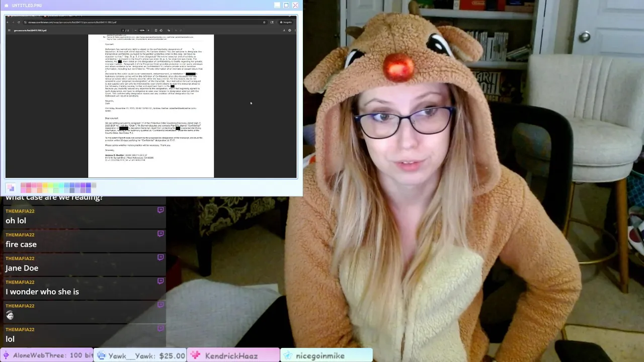Click the 'fire case' chat message
644x362 pixels.
tap(21, 244)
